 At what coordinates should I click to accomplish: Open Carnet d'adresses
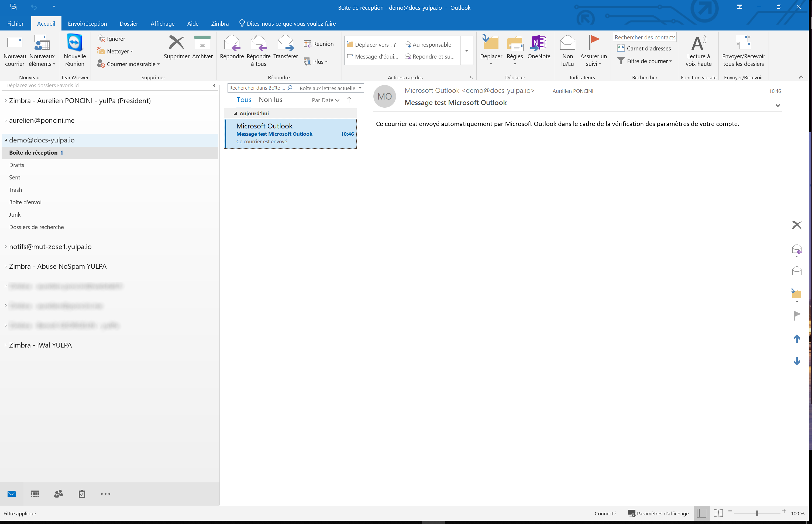pos(644,48)
